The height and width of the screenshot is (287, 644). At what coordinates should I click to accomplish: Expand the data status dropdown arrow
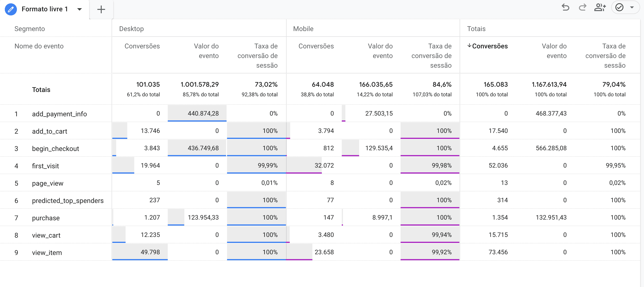click(x=632, y=7)
